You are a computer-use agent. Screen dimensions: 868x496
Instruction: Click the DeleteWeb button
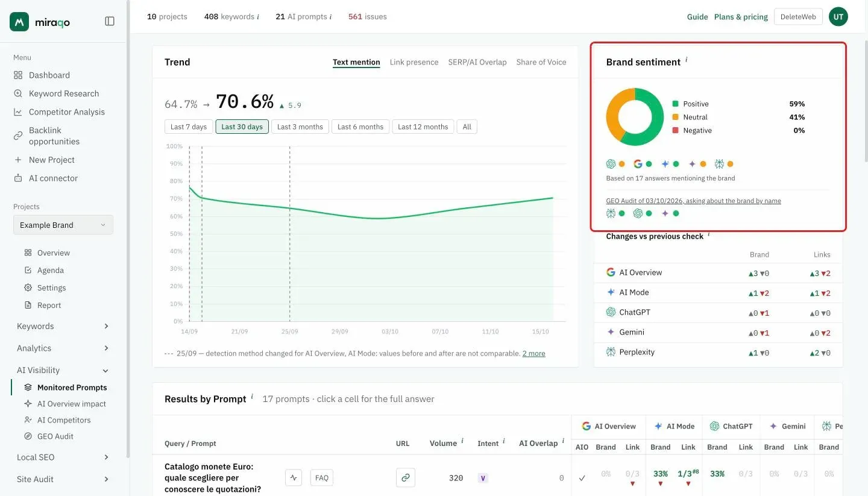pyautogui.click(x=798, y=17)
